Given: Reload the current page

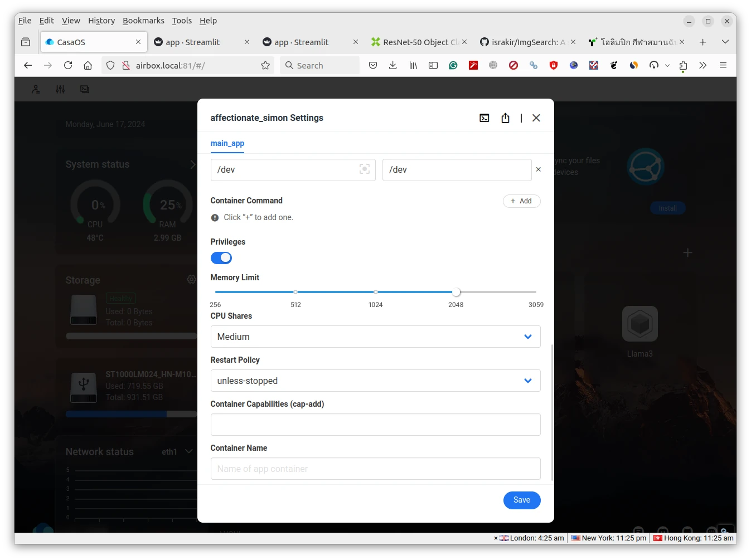Looking at the screenshot, I should (68, 66).
